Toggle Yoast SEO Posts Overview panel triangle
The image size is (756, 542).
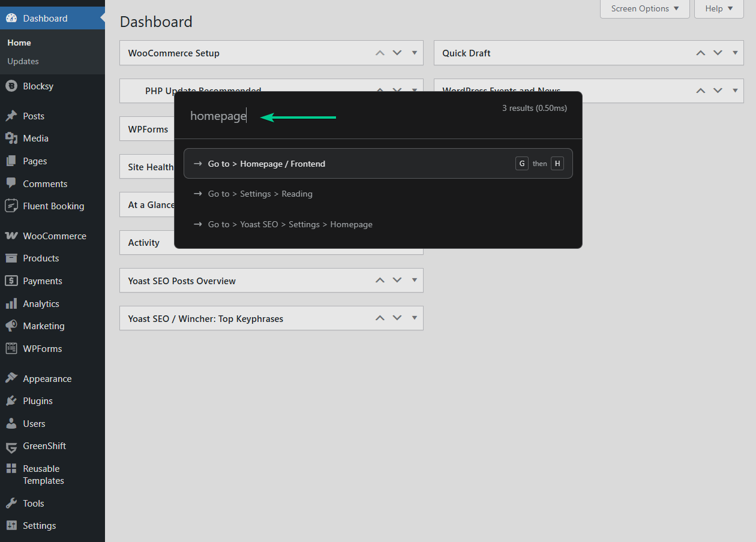tap(415, 280)
